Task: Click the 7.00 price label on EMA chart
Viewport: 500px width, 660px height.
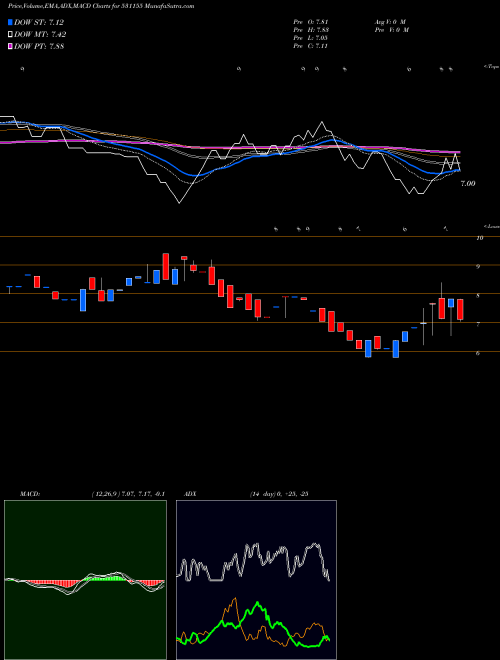Action: (x=468, y=184)
